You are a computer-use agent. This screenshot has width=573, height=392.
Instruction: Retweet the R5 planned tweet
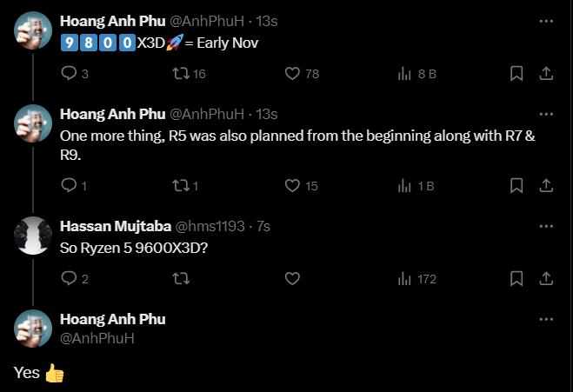pyautogui.click(x=181, y=185)
